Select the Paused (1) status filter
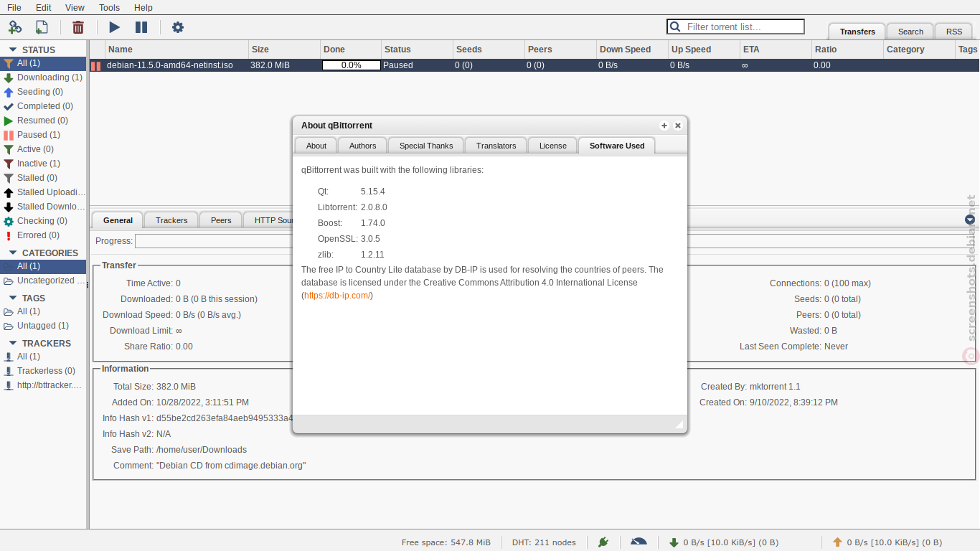 tap(43, 135)
